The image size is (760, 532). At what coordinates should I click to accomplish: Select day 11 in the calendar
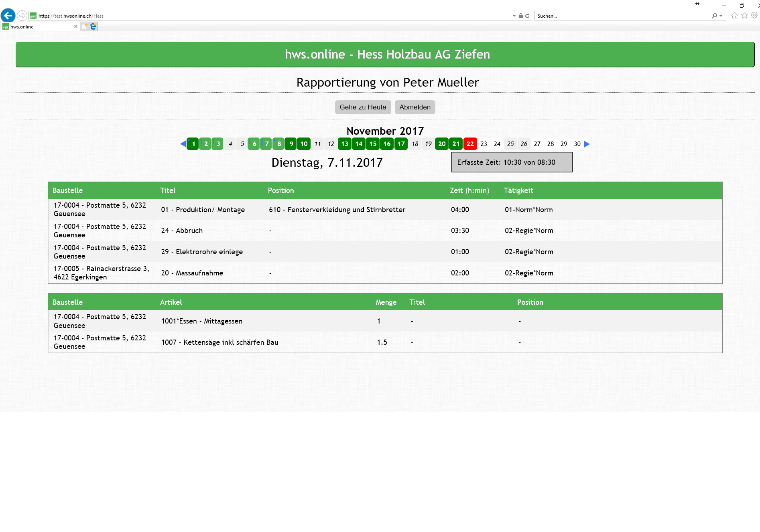coord(317,144)
